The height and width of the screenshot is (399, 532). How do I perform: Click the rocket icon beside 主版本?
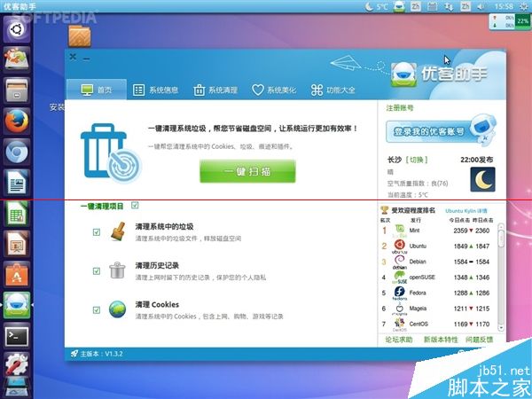(x=74, y=354)
